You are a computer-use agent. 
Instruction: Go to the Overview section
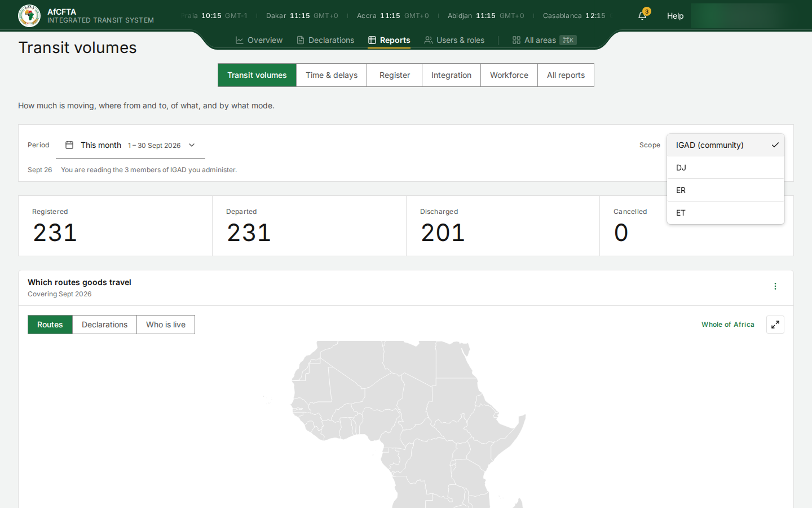pyautogui.click(x=259, y=40)
